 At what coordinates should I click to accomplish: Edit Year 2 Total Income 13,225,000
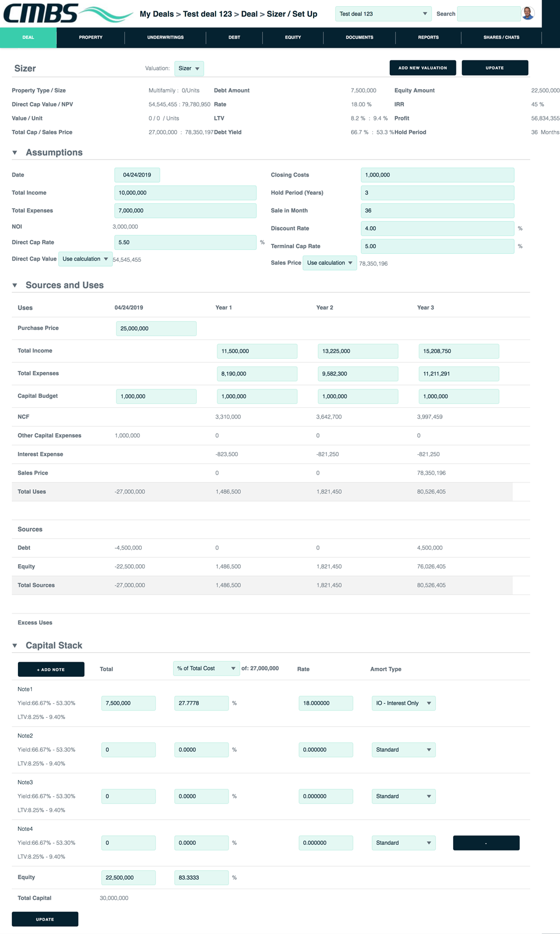tap(358, 351)
